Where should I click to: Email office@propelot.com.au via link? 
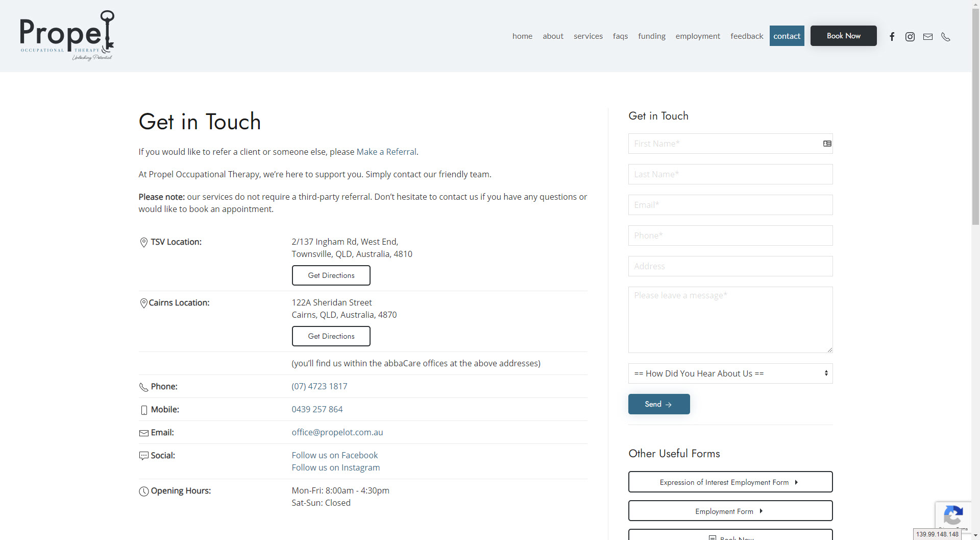click(337, 432)
